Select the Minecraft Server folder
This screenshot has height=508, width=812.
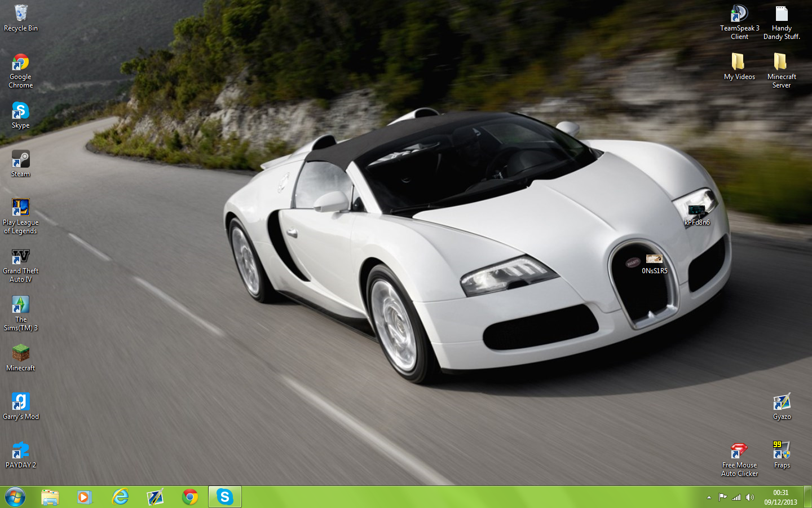782,71
